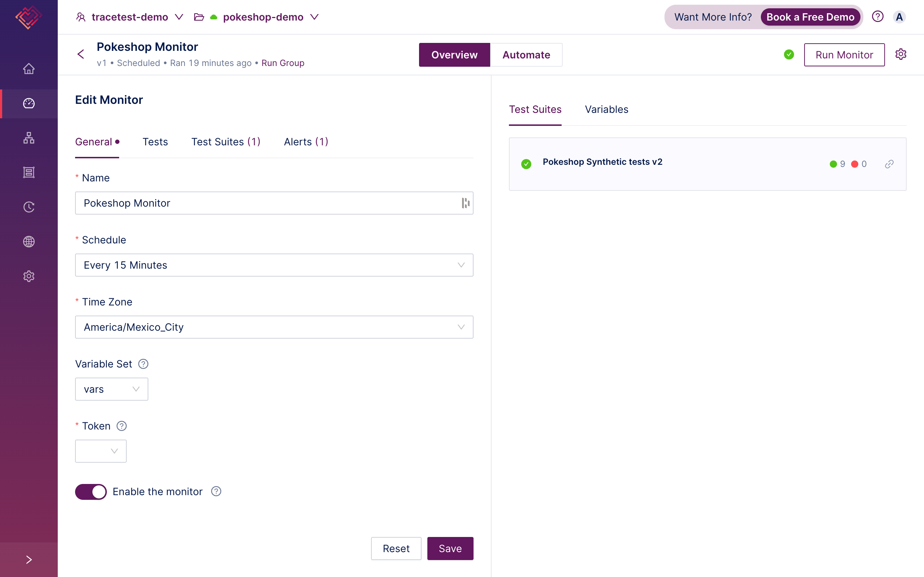Open the Token dropdown
Screen dimensions: 924x577
[101, 451]
